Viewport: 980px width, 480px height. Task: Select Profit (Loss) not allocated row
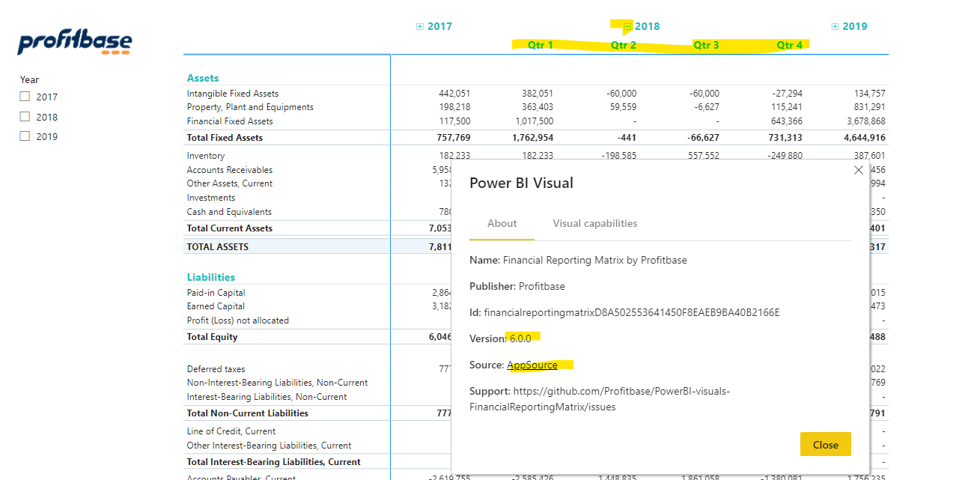coord(238,320)
